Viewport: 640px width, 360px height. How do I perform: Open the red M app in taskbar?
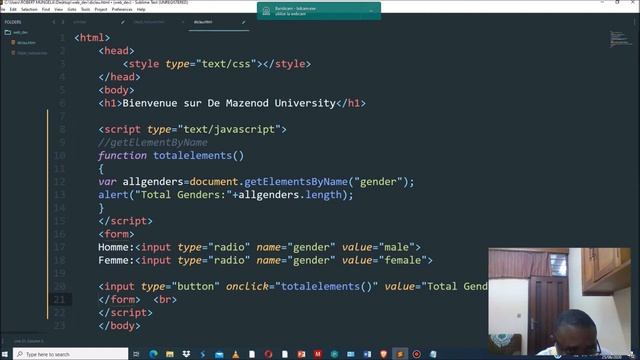coord(318,354)
